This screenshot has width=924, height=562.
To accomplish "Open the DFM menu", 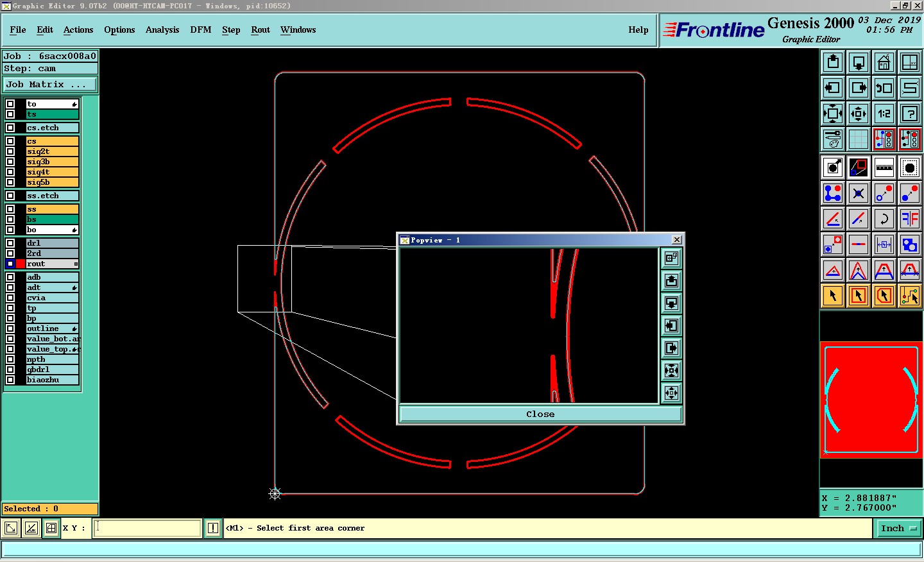I will click(x=201, y=30).
